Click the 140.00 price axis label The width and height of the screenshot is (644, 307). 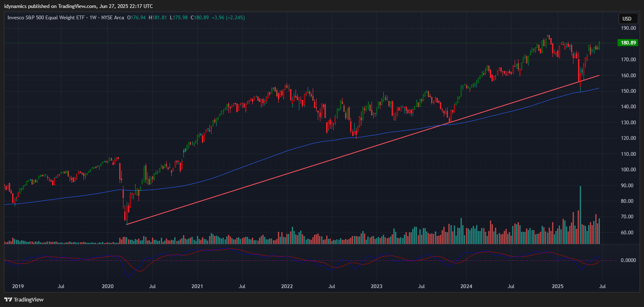click(628, 107)
